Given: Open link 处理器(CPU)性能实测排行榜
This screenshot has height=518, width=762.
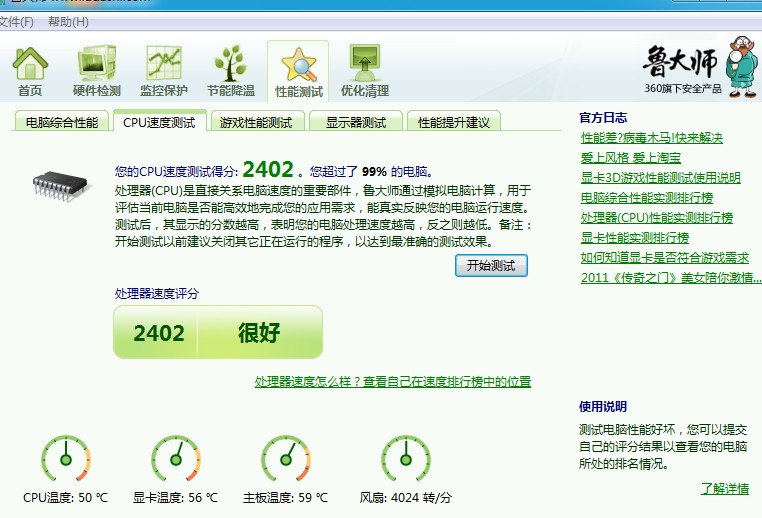Looking at the screenshot, I should pyautogui.click(x=657, y=218).
